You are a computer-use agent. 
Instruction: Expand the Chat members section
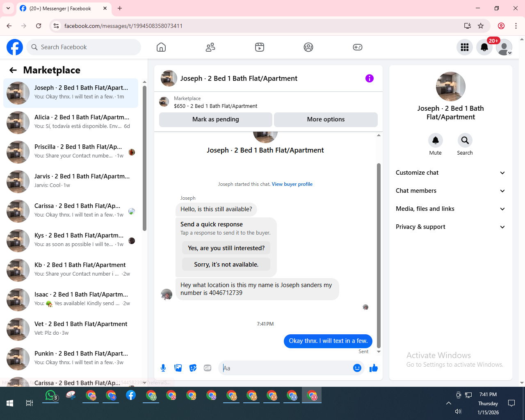tap(450, 191)
